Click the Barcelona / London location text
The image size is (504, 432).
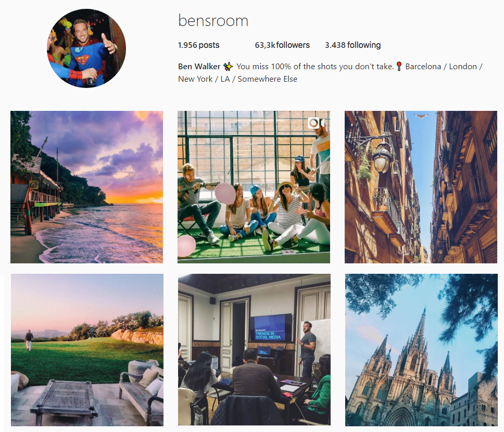coord(441,67)
